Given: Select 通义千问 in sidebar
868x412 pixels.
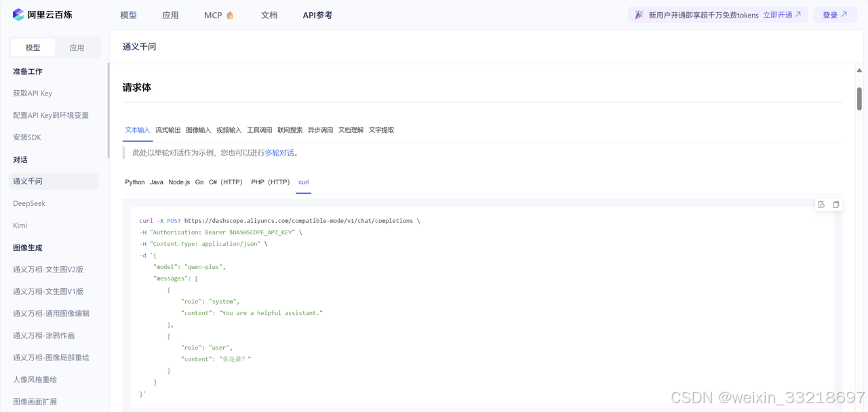Looking at the screenshot, I should [x=54, y=181].
